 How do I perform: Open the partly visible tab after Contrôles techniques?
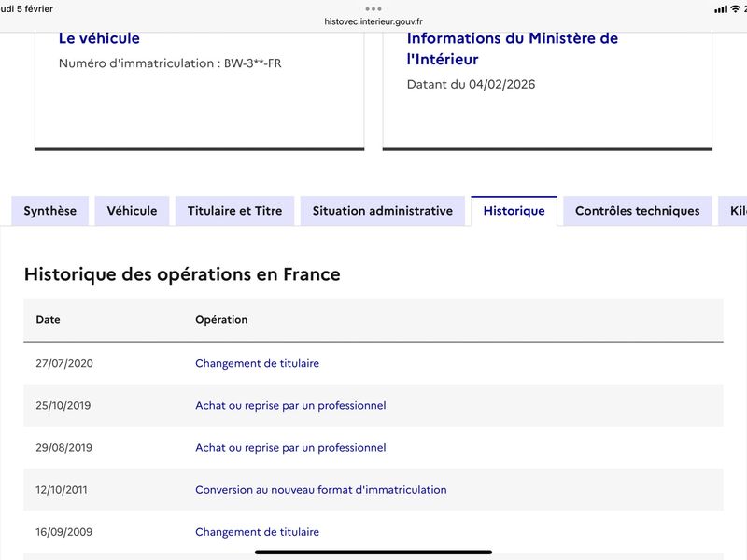coord(733,211)
